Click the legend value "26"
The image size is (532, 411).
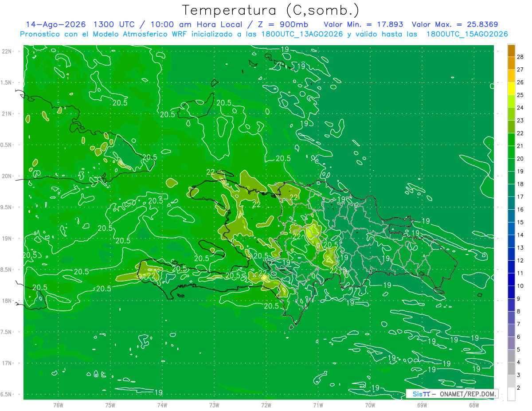(520, 82)
